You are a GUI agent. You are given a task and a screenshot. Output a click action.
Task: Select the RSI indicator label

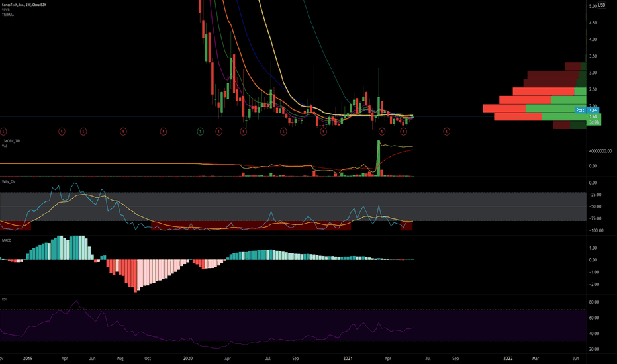(4, 299)
